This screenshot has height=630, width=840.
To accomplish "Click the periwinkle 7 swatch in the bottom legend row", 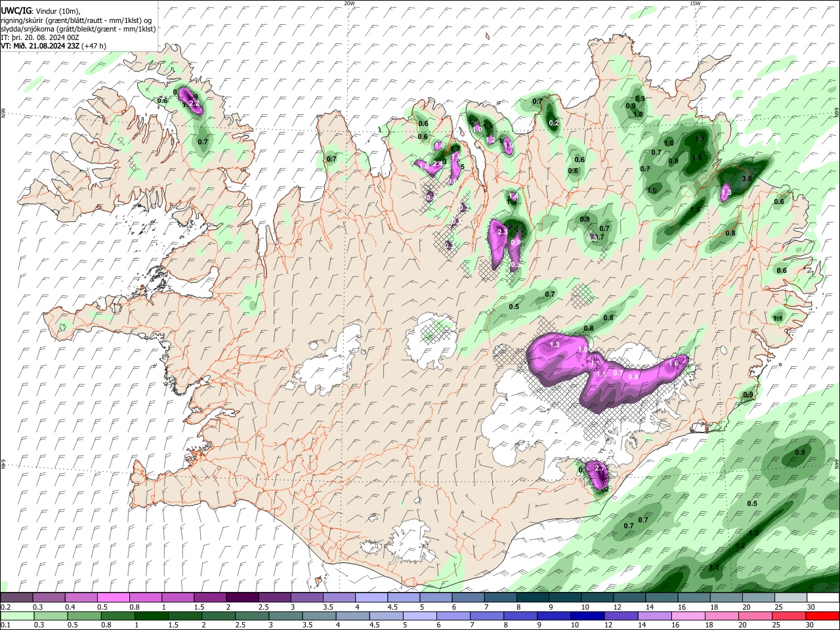I will tap(487, 616).
